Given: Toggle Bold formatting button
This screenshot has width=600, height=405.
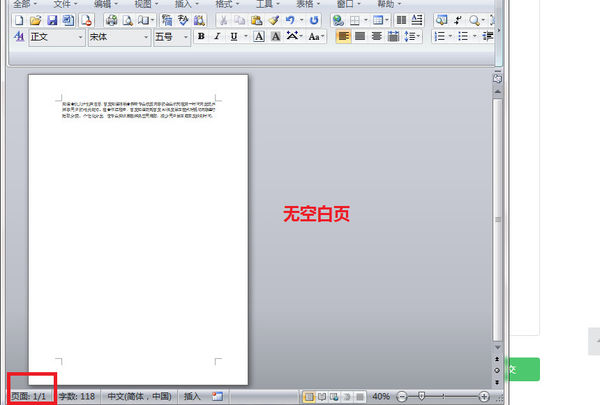Looking at the screenshot, I should [x=201, y=36].
